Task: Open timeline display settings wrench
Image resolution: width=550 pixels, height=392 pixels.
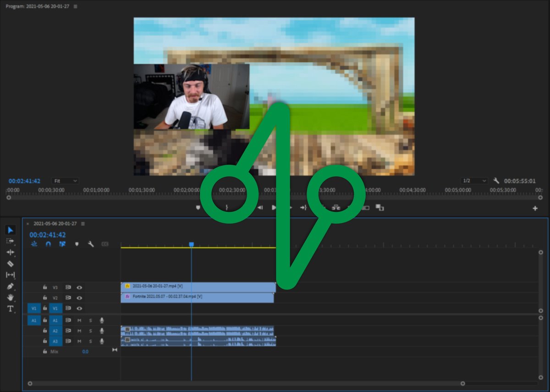Action: [x=91, y=244]
